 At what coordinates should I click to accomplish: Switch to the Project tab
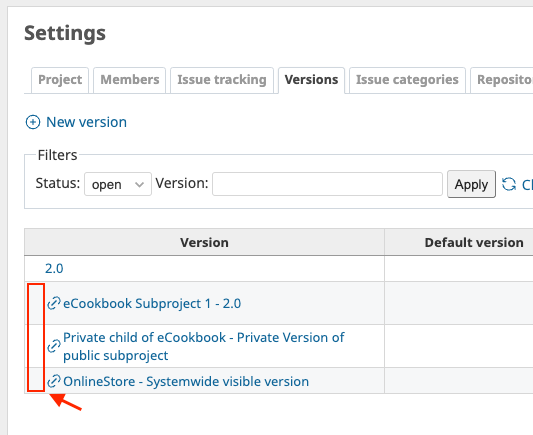(60, 80)
